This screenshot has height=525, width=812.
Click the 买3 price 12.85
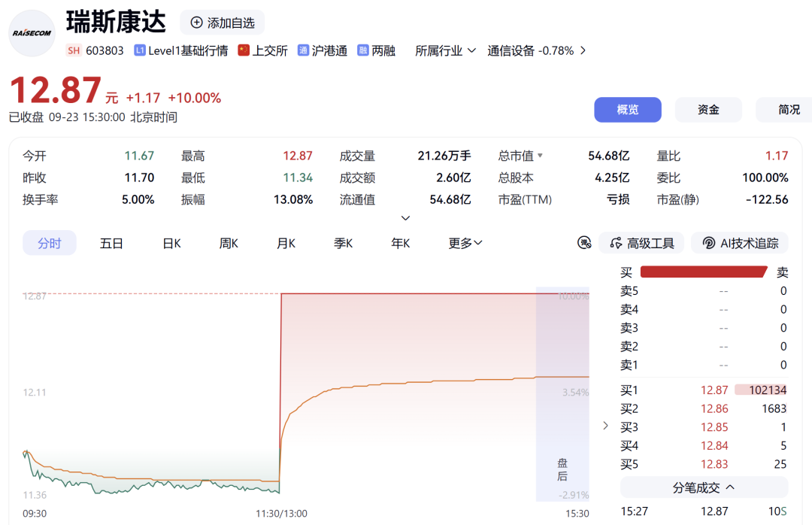pyautogui.click(x=714, y=427)
